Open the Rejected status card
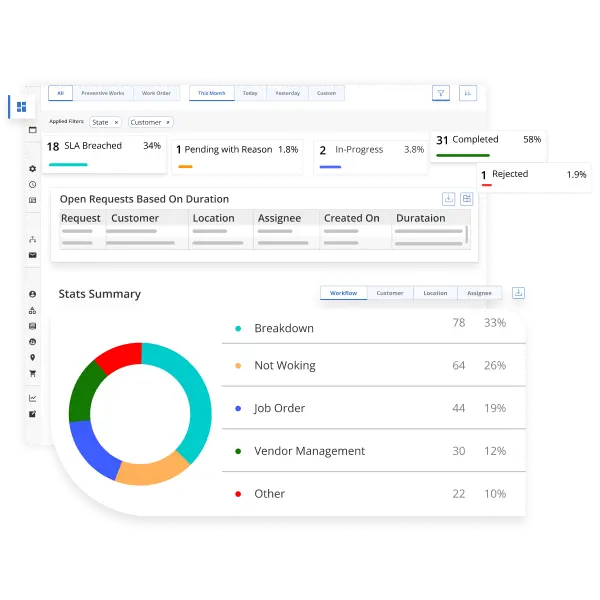Image resolution: width=600 pixels, height=600 pixels. click(534, 178)
